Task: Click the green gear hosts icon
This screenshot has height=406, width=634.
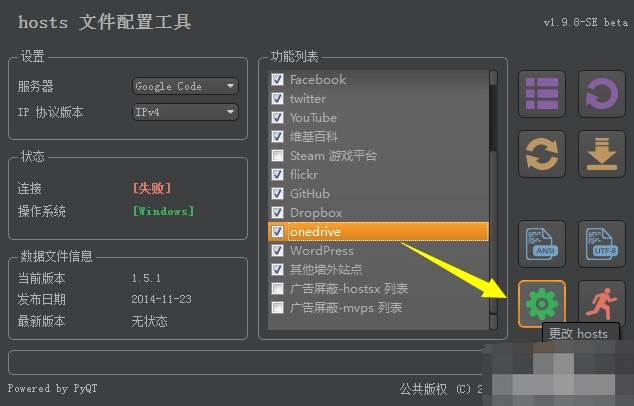Action: point(542,304)
